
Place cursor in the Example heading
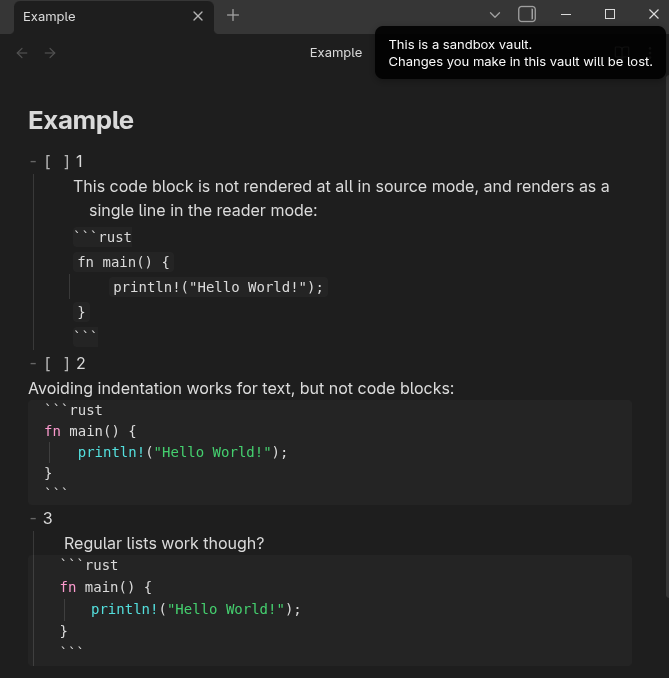coord(81,120)
